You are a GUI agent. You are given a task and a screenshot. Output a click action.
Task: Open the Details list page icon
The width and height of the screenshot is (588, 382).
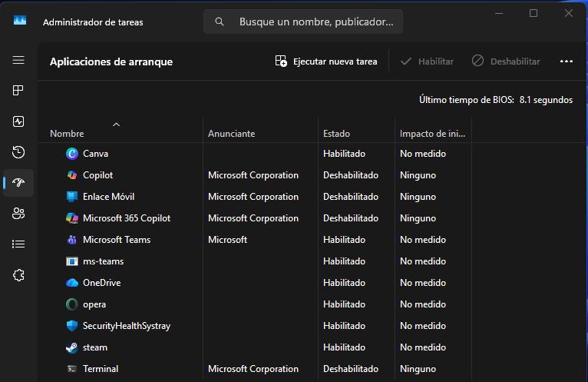(18, 244)
